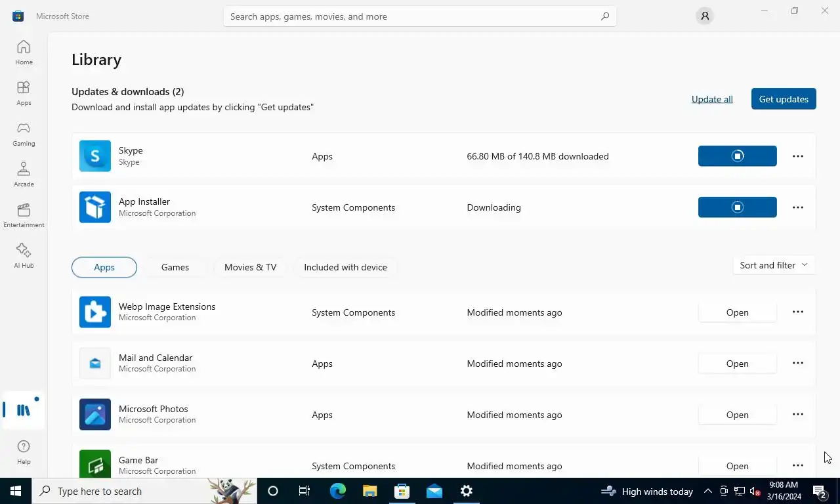
Task: Open the Game Bar app
Action: coord(738,466)
